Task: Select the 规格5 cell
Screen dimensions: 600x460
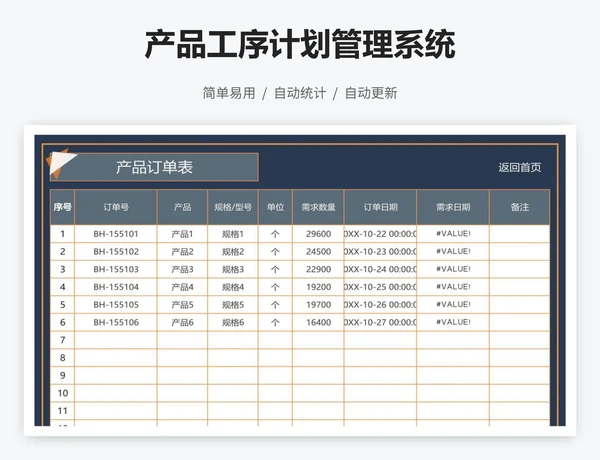Action: pos(233,305)
